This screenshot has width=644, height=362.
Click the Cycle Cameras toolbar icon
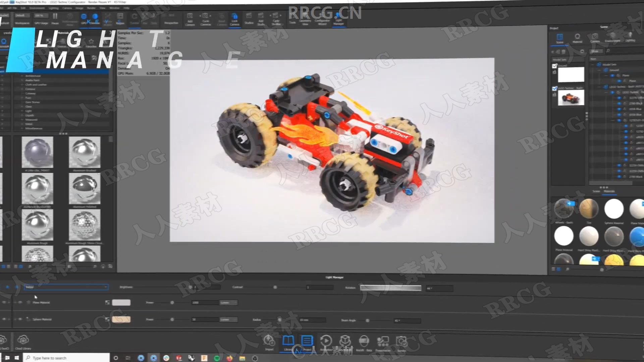point(206,19)
